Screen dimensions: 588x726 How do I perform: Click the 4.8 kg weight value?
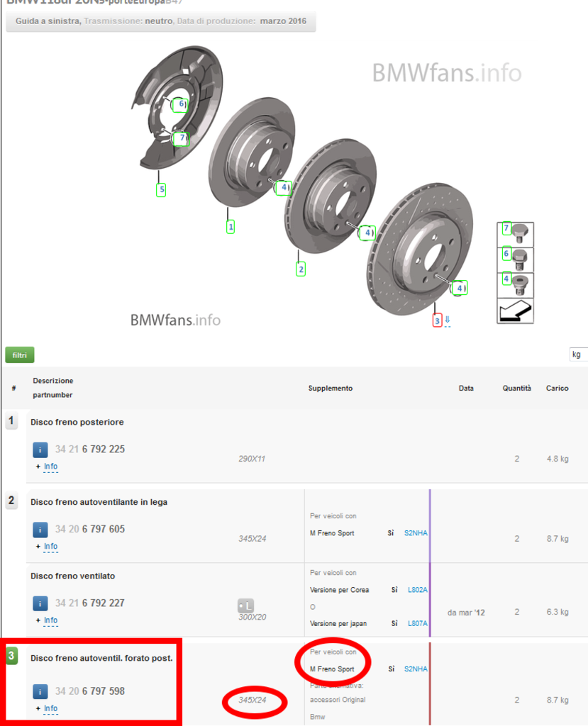[x=558, y=459]
